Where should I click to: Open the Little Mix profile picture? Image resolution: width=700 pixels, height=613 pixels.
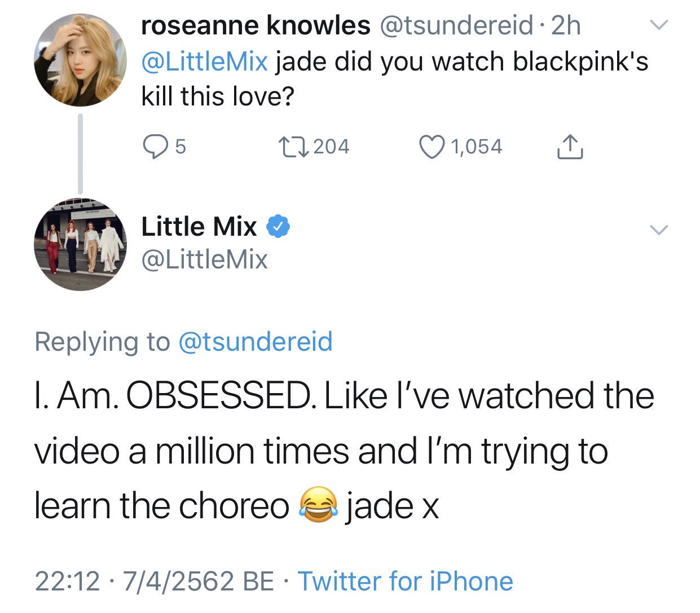coord(80,245)
